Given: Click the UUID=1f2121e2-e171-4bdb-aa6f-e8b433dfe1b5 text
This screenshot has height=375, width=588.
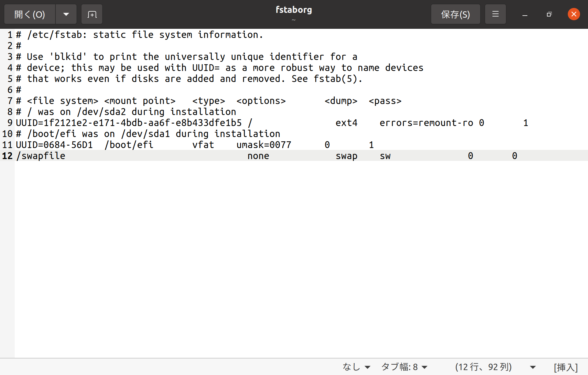Looking at the screenshot, I should click(129, 123).
